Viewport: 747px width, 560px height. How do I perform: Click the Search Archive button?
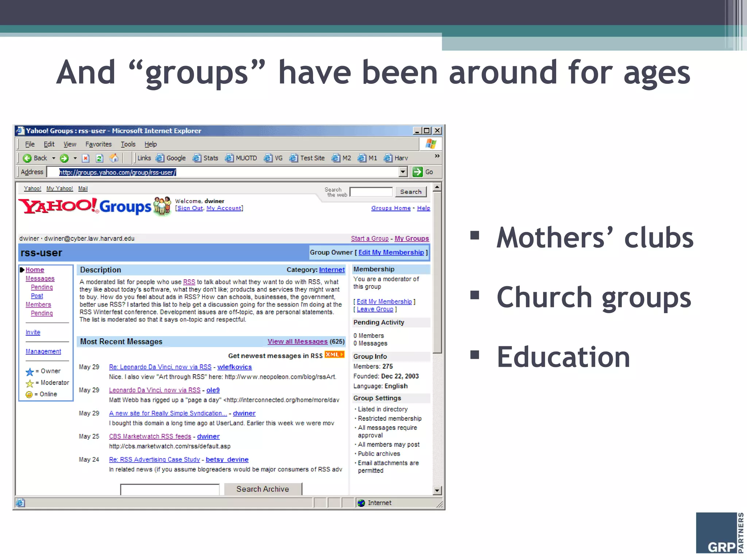pyautogui.click(x=263, y=489)
